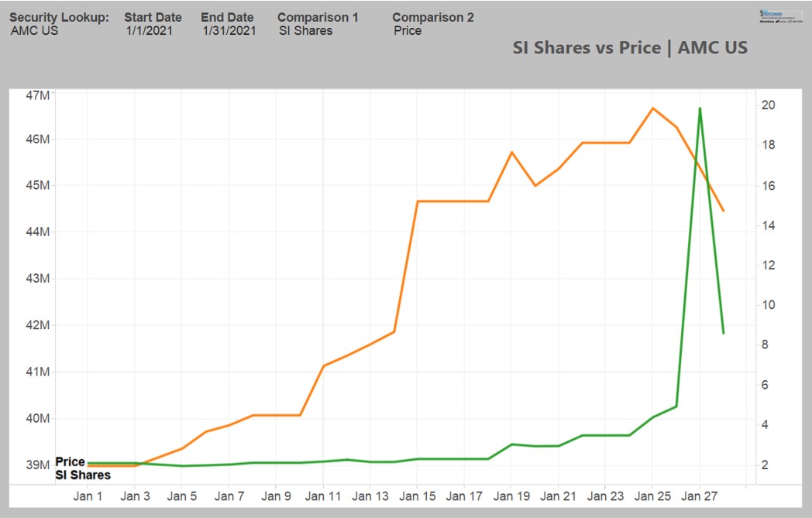Click the orange line's final point near 44.5M
The height and width of the screenshot is (518, 812).
click(x=724, y=211)
